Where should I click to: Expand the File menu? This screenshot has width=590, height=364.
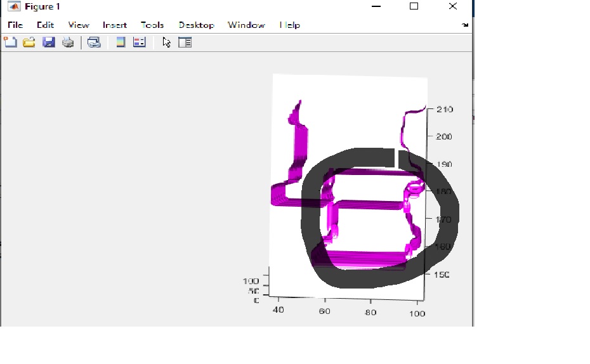pyautogui.click(x=15, y=25)
